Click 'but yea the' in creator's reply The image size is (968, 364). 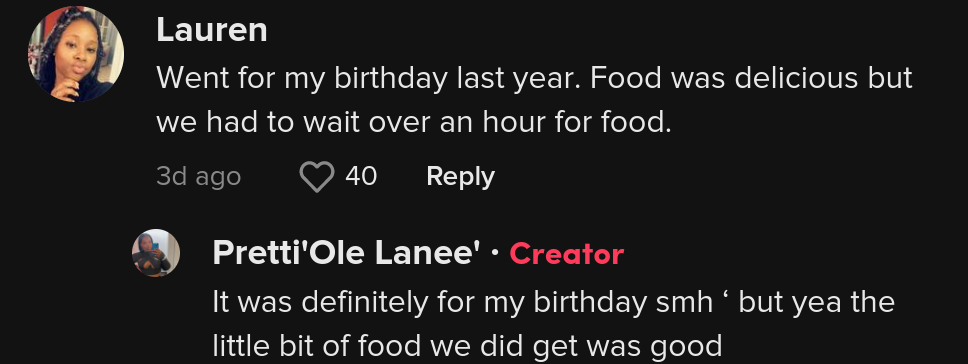click(816, 302)
